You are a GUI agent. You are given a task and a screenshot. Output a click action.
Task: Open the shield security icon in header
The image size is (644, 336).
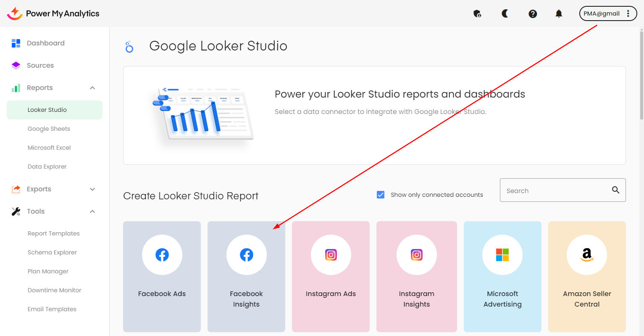[x=477, y=14]
